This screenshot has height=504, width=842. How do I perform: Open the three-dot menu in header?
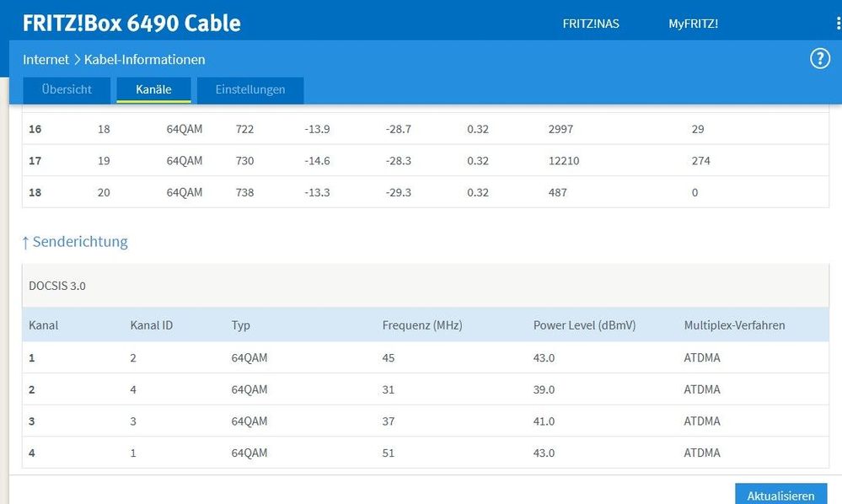pyautogui.click(x=838, y=24)
